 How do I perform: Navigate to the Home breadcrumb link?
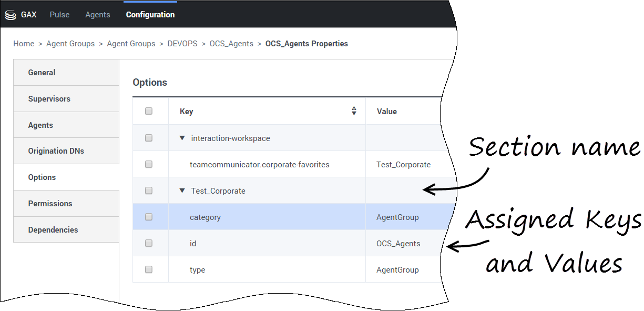click(24, 44)
